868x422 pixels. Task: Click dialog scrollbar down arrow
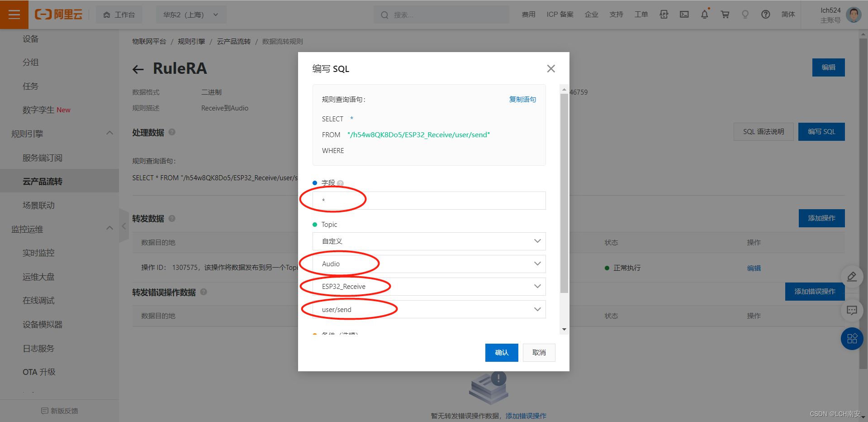(564, 330)
